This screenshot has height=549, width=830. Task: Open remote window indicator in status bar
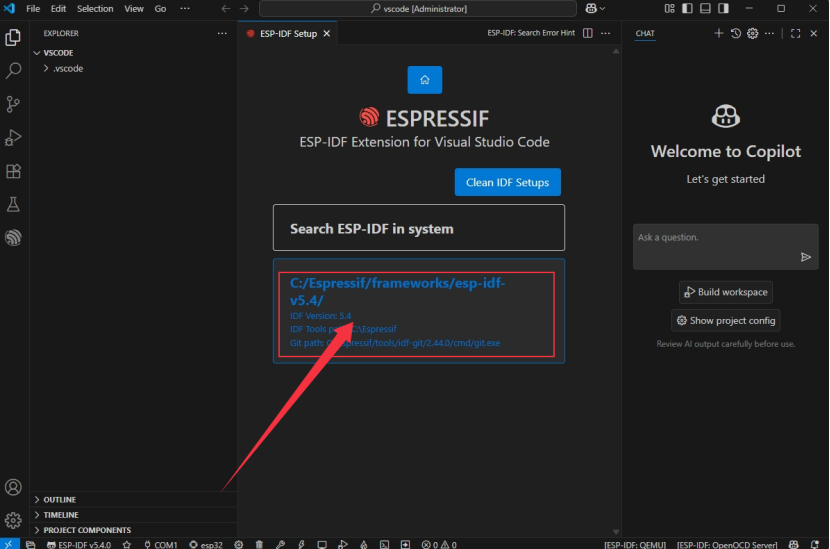[9, 544]
